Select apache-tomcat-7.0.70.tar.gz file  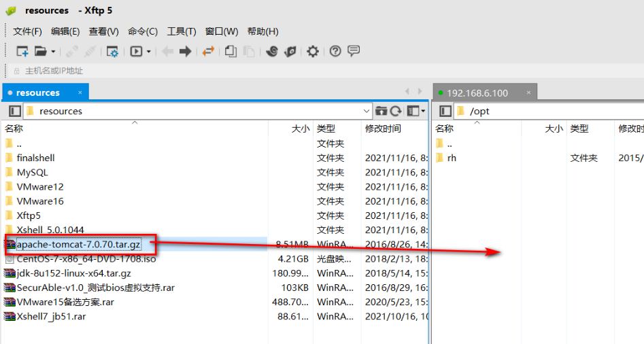point(78,244)
